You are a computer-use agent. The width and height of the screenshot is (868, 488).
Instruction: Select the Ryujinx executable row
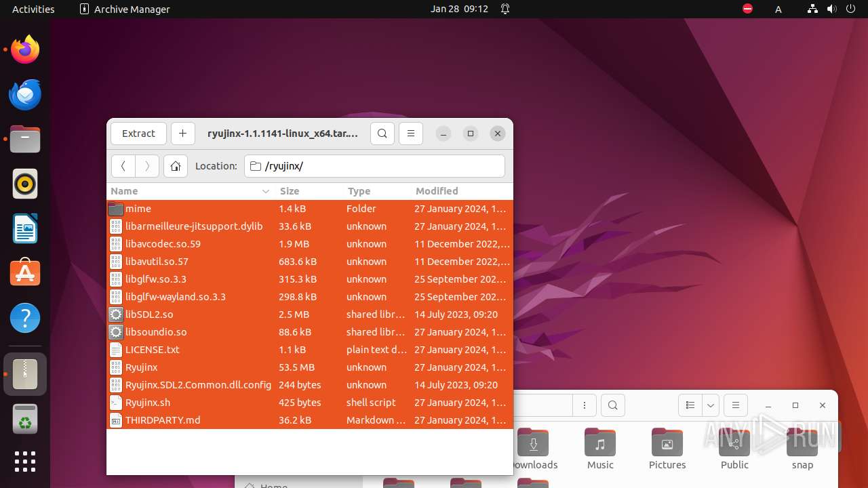(310, 367)
